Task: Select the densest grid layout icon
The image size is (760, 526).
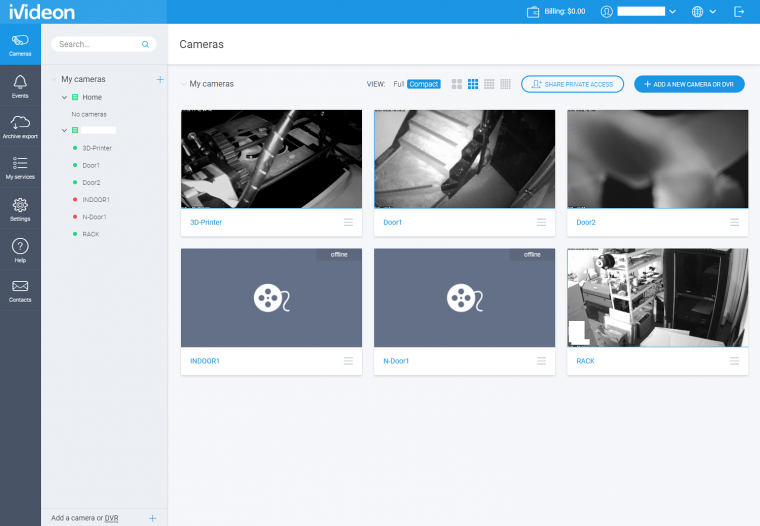Action: click(506, 84)
